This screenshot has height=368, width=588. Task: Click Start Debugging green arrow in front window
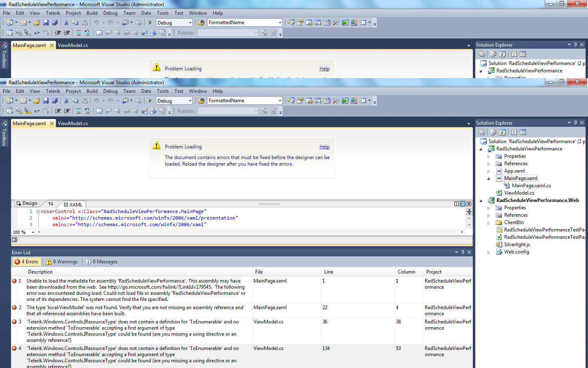tap(150, 101)
